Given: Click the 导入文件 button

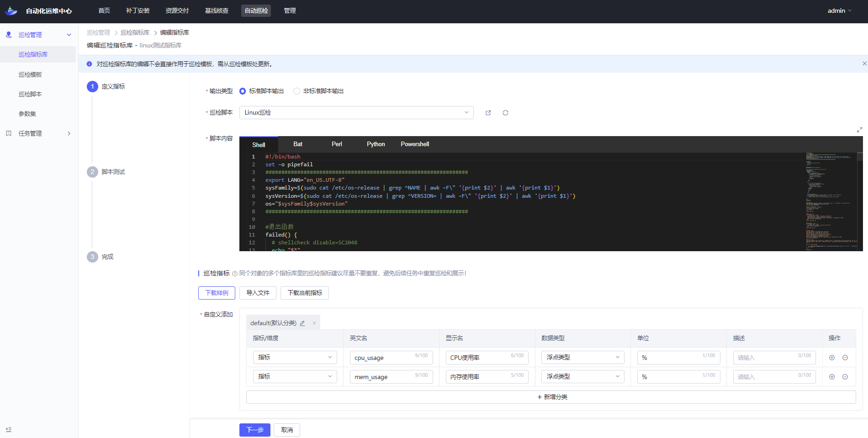Looking at the screenshot, I should [x=258, y=293].
